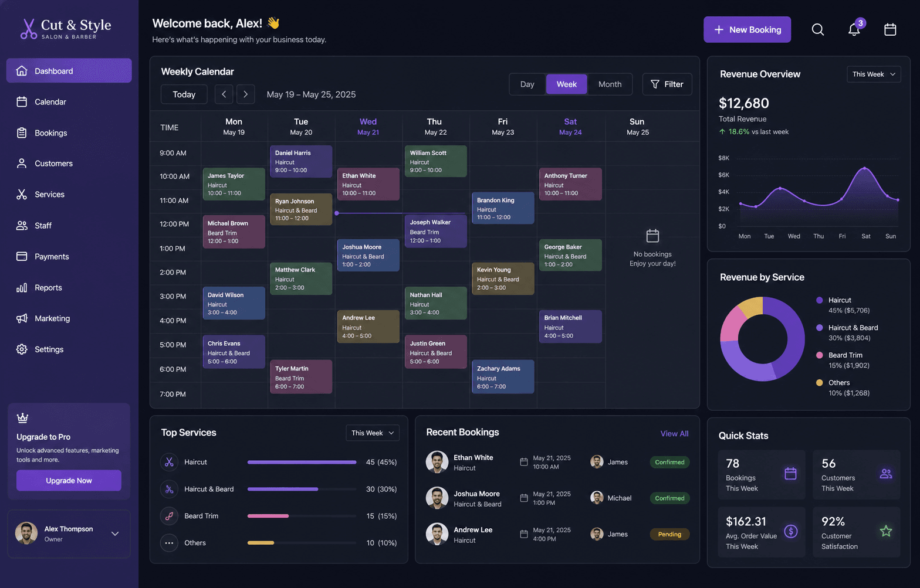
Task: Open the calendar Filter button
Action: [667, 84]
